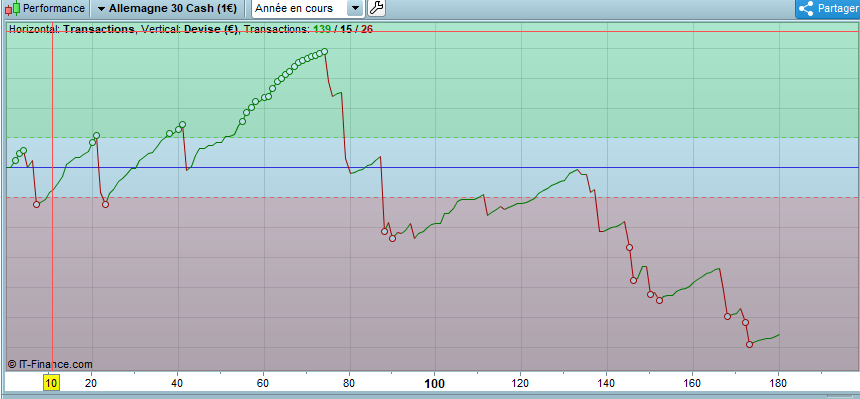Image resolution: width=860 pixels, height=399 pixels.
Task: Click the 140 transactions axis label
Action: (x=607, y=383)
